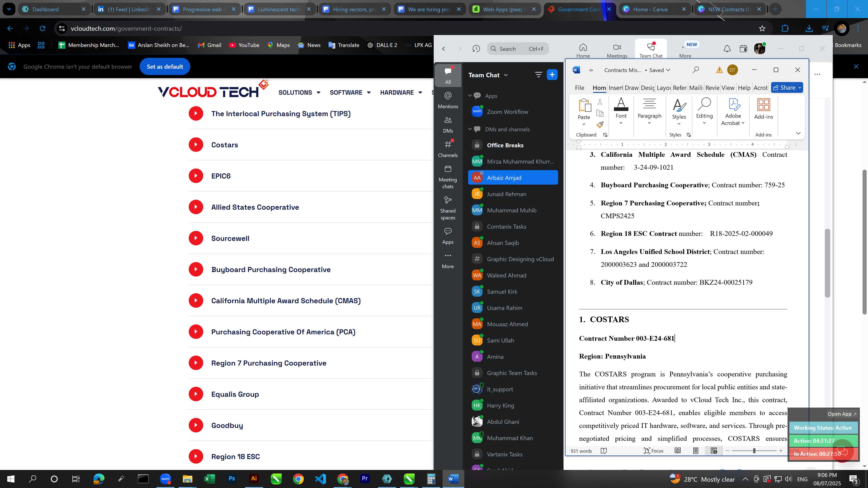Bookmark this page with the star icon

pos(762,29)
